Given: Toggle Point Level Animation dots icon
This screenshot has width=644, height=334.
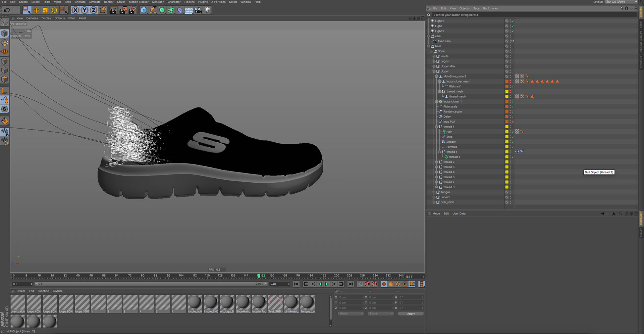Looking at the screenshot, I should click(x=412, y=284).
